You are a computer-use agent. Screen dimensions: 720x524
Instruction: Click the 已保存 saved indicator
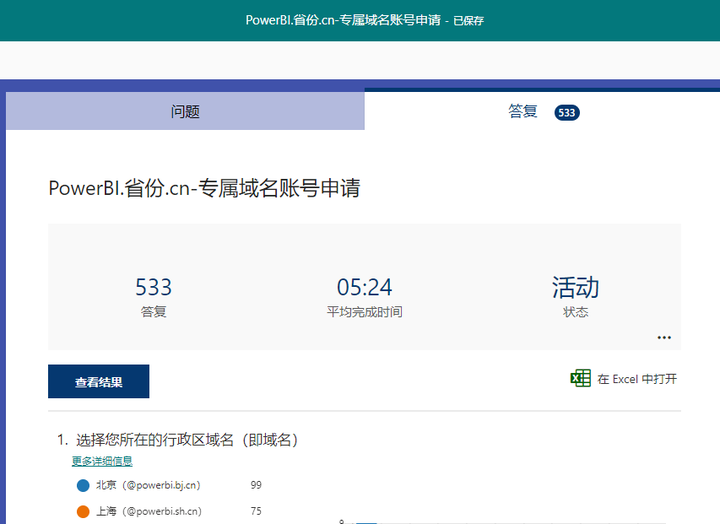coord(468,21)
